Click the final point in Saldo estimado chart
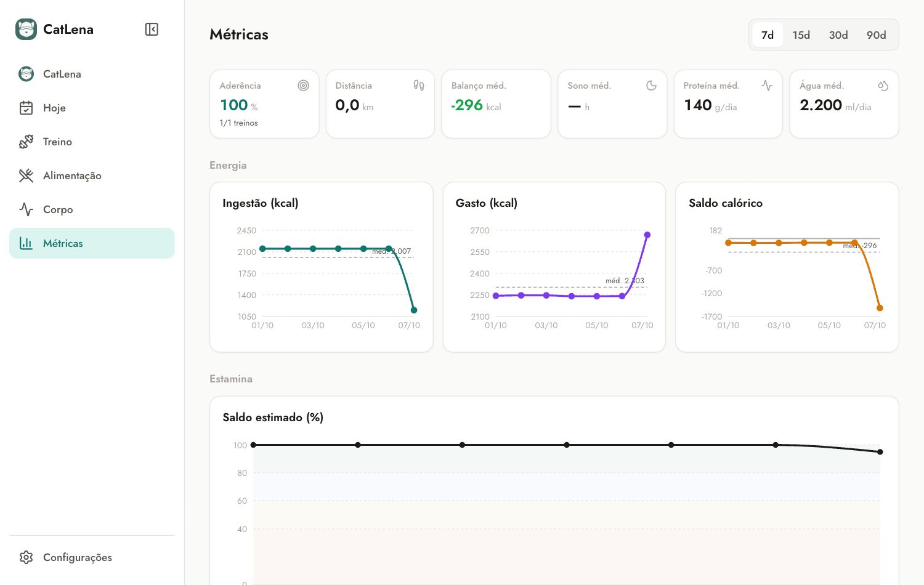The width and height of the screenshot is (924, 585). tap(880, 452)
